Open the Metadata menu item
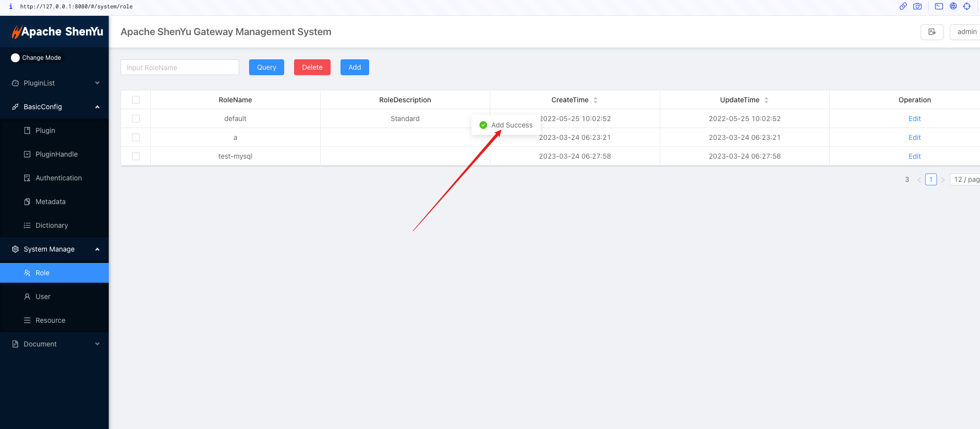This screenshot has width=980, height=429. point(54,202)
